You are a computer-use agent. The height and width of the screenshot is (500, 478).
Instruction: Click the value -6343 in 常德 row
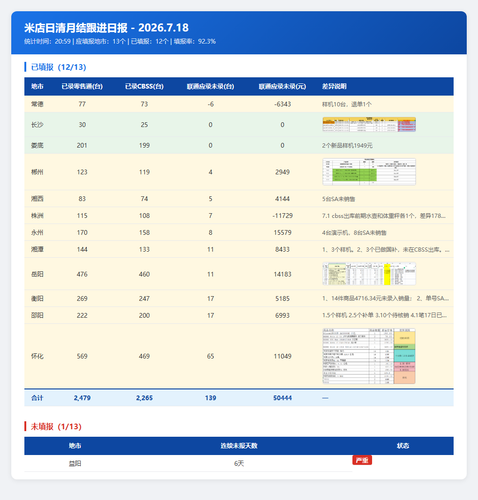282,104
